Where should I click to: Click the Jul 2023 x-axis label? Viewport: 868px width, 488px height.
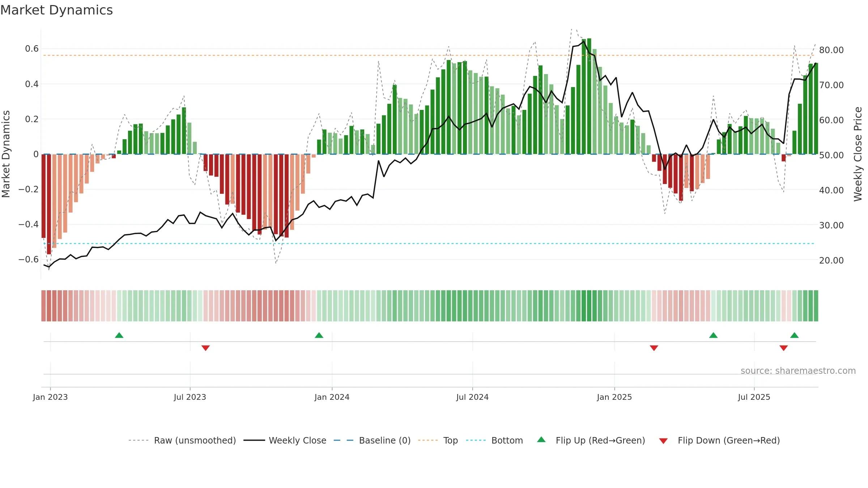pos(190,397)
